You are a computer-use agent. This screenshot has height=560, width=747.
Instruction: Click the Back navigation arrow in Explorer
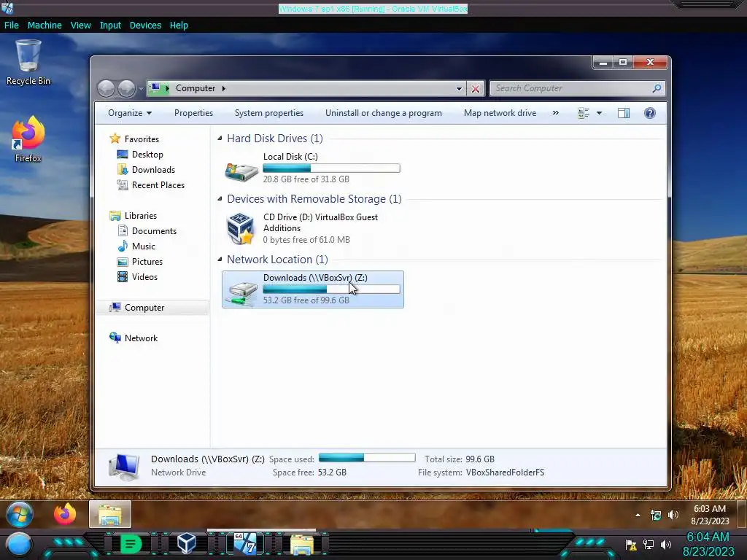click(106, 88)
